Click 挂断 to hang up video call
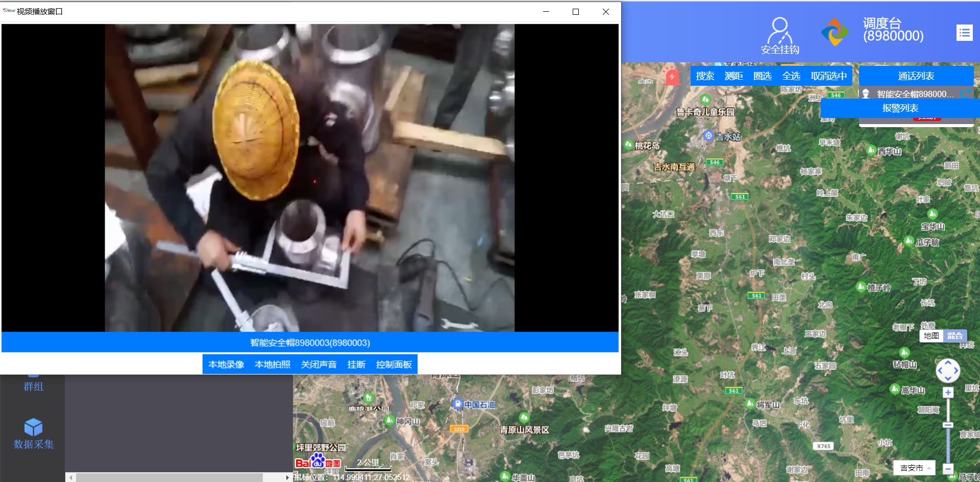The width and height of the screenshot is (980, 482). pos(356,365)
